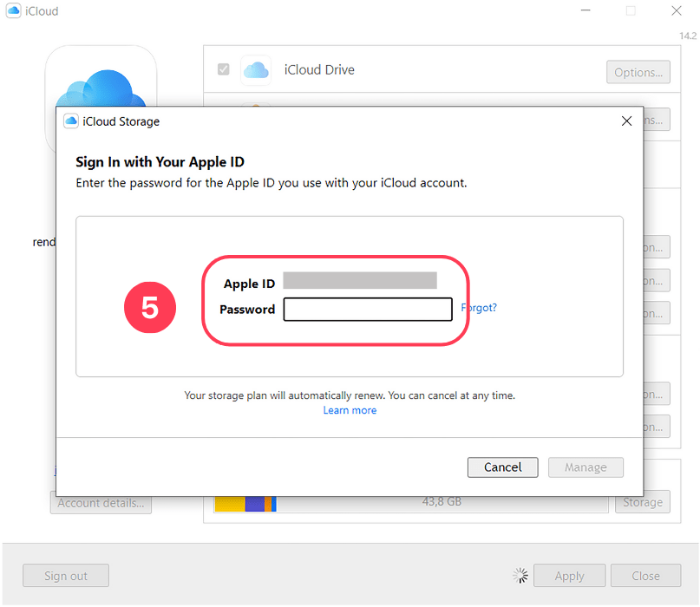This screenshot has height=607, width=700.
Task: Dismiss the iCloud Storage dialog with its X
Action: coord(626,121)
